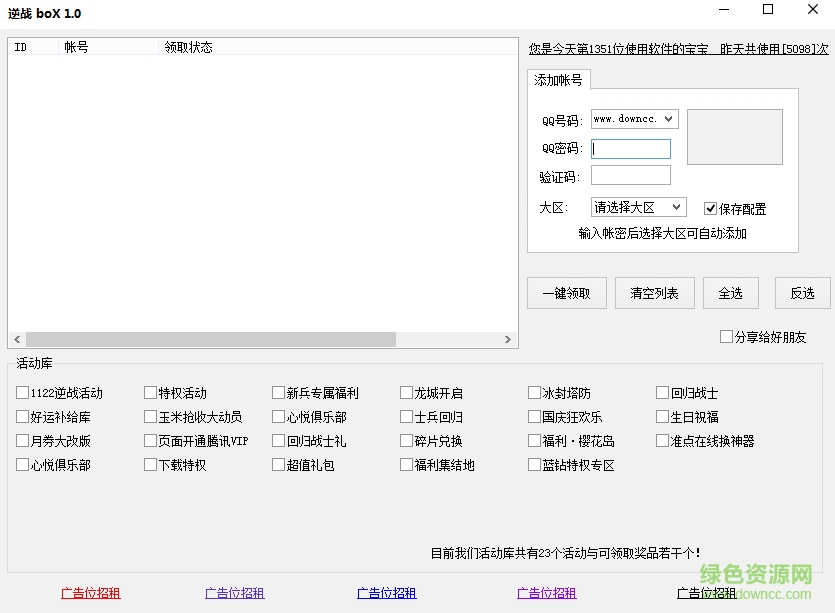Check the 准点在线换神器 activity
The height and width of the screenshot is (613, 835).
coord(662,440)
